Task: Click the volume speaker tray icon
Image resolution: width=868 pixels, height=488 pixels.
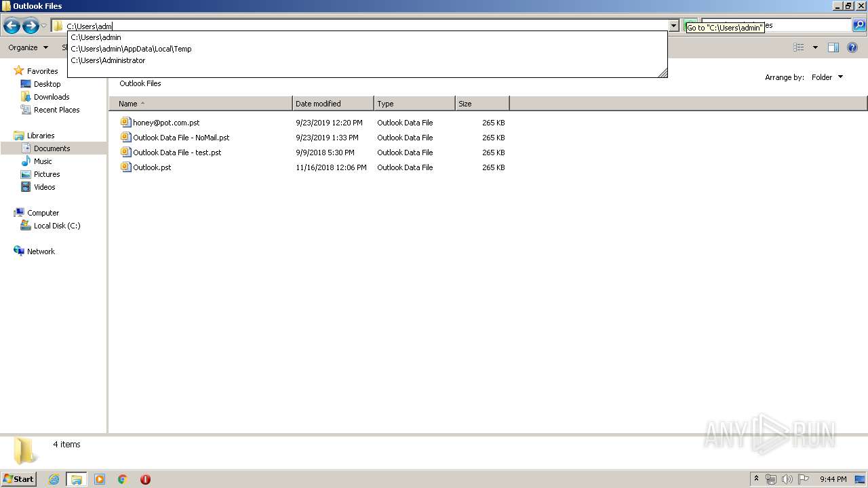Action: click(787, 479)
